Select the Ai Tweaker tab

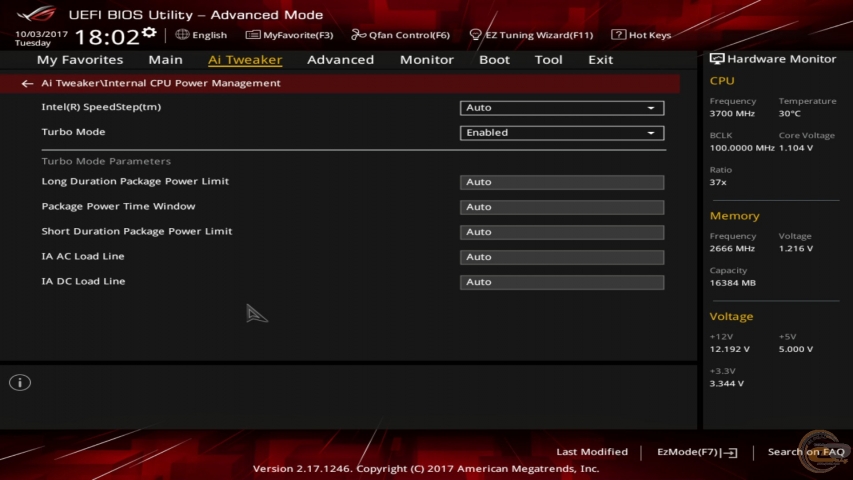(245, 59)
